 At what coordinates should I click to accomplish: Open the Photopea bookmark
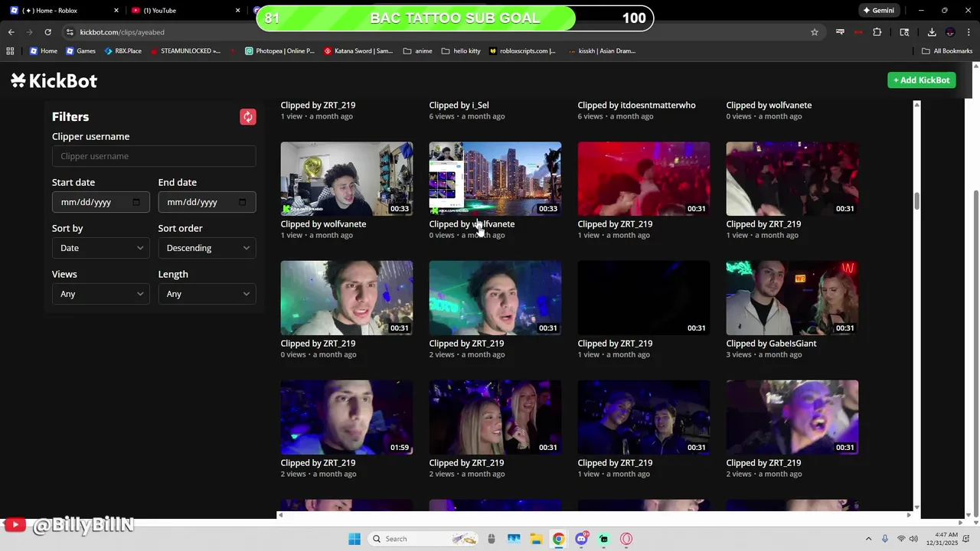(x=279, y=51)
